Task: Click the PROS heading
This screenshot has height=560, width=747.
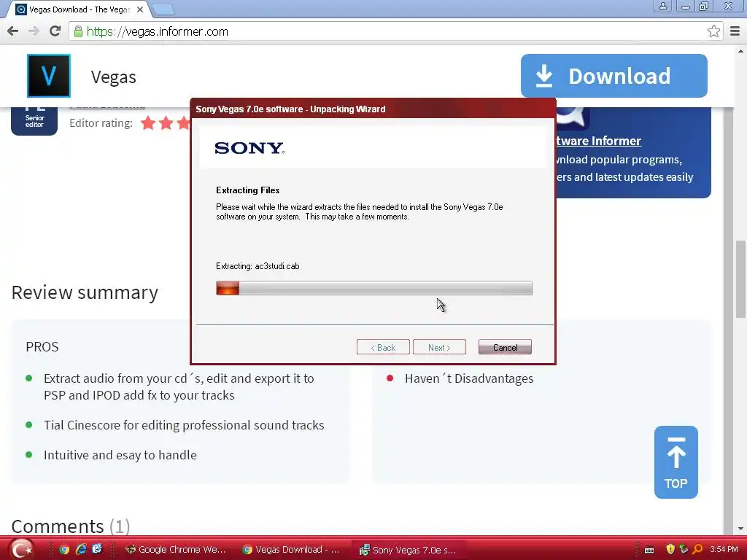Action: (x=42, y=346)
